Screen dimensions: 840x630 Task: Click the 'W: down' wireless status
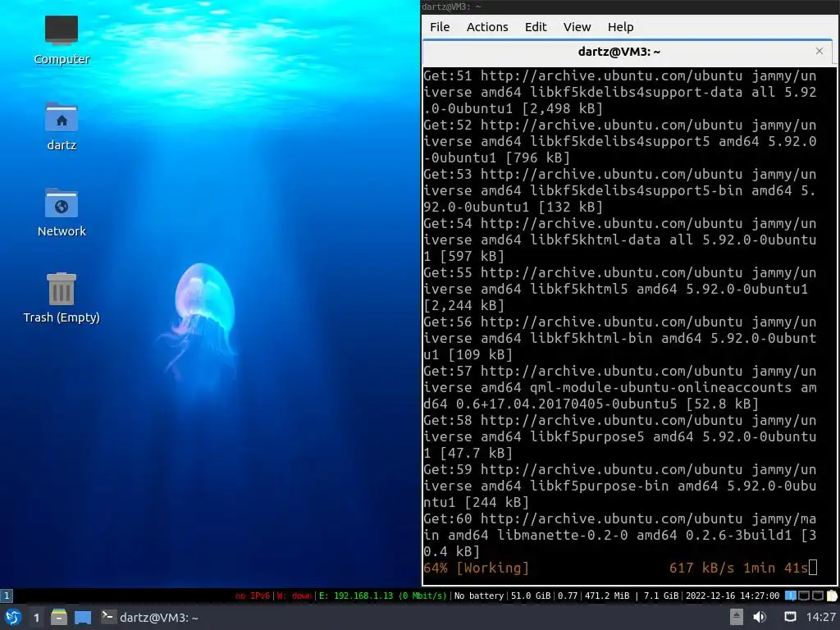coord(294,596)
